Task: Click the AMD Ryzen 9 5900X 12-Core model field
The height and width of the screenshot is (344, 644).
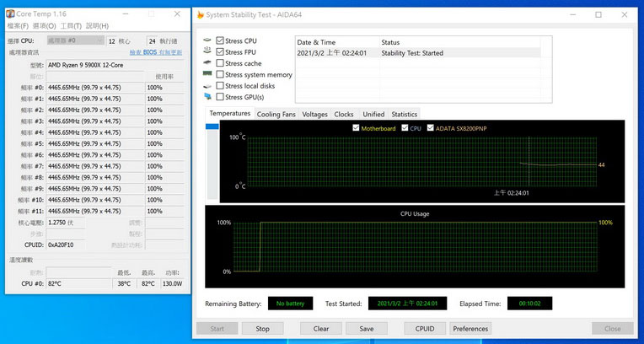Action: click(x=115, y=65)
